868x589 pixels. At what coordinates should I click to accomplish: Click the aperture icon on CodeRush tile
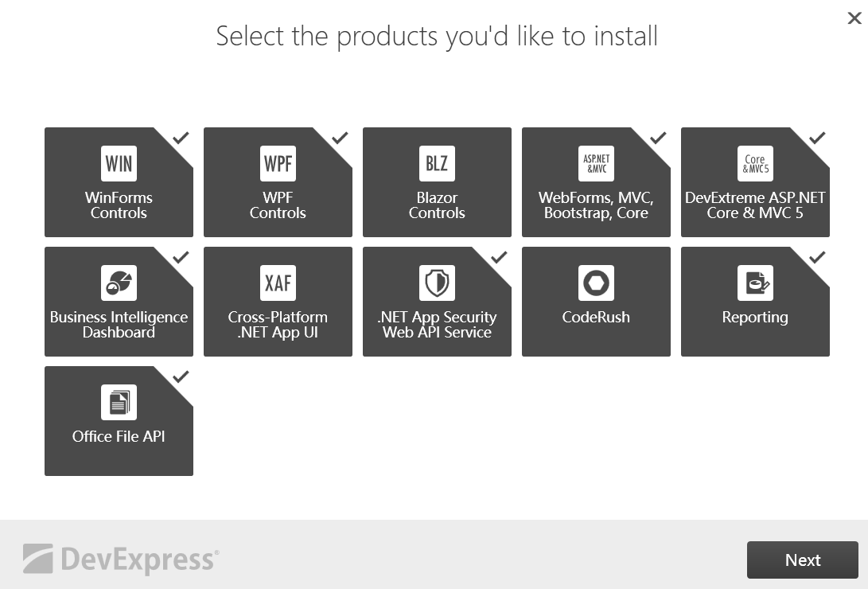click(596, 283)
